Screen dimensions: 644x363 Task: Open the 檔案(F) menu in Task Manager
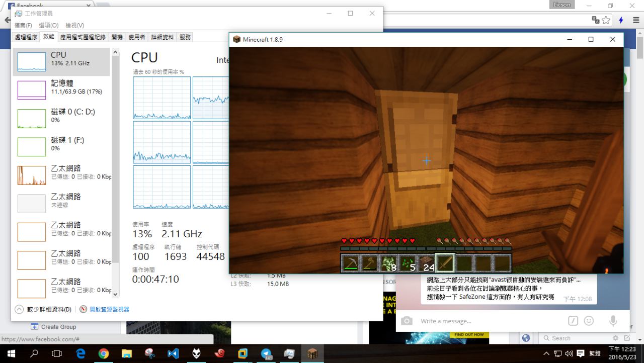[23, 25]
